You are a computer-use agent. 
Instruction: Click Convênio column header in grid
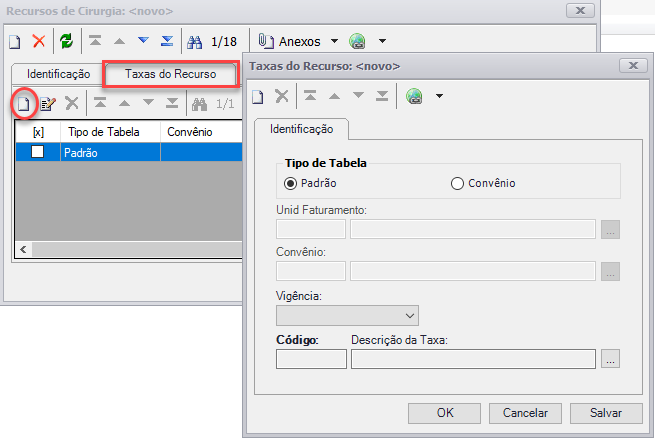(x=201, y=132)
